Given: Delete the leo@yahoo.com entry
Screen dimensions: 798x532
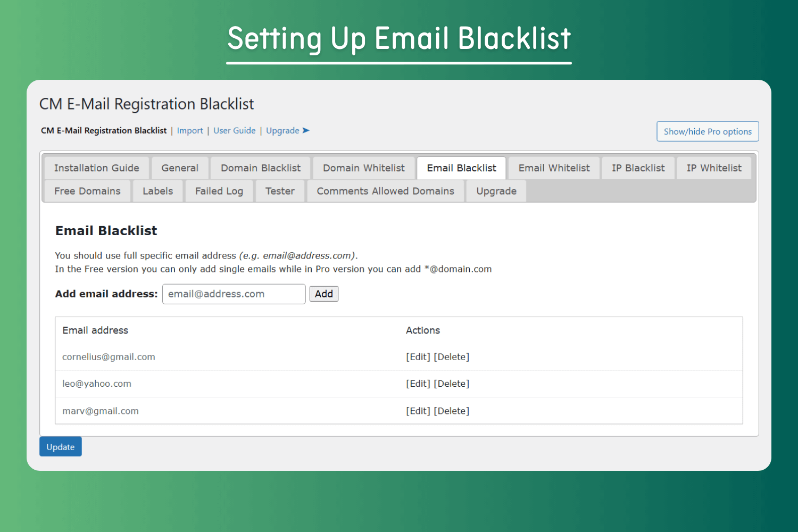Looking at the screenshot, I should click(452, 384).
